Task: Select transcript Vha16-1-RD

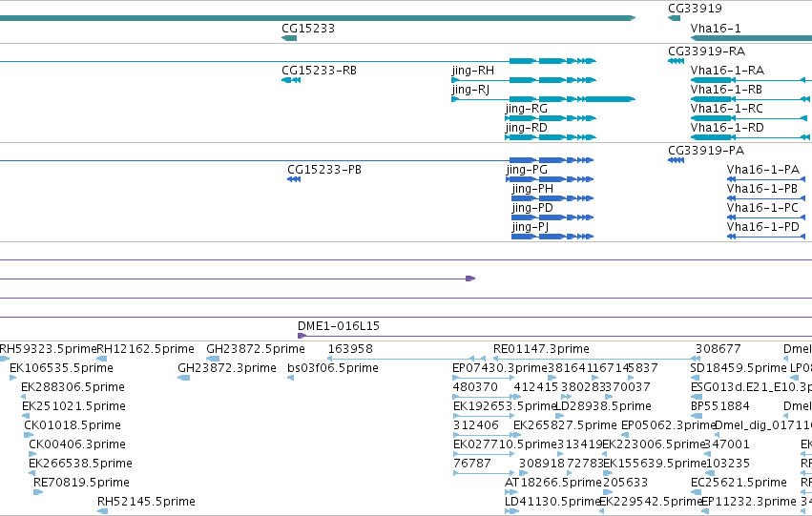Action: (x=727, y=128)
